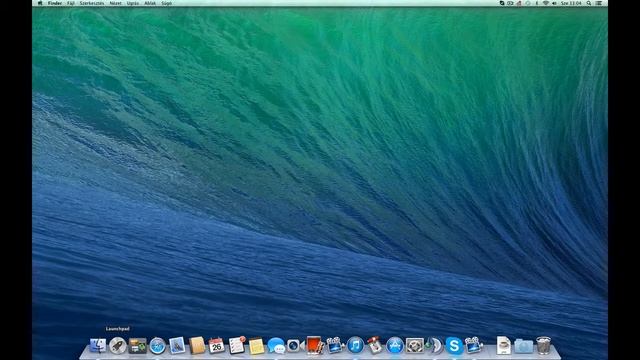Open film clapper icon left of iTunes
Image resolution: width=640 pixels, height=360 pixels.
pyautogui.click(x=335, y=345)
